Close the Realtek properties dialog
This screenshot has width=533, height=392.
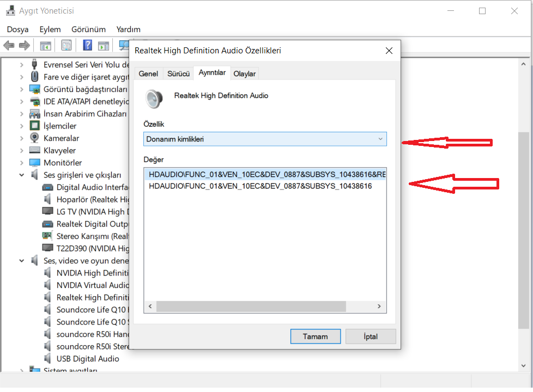coord(389,51)
